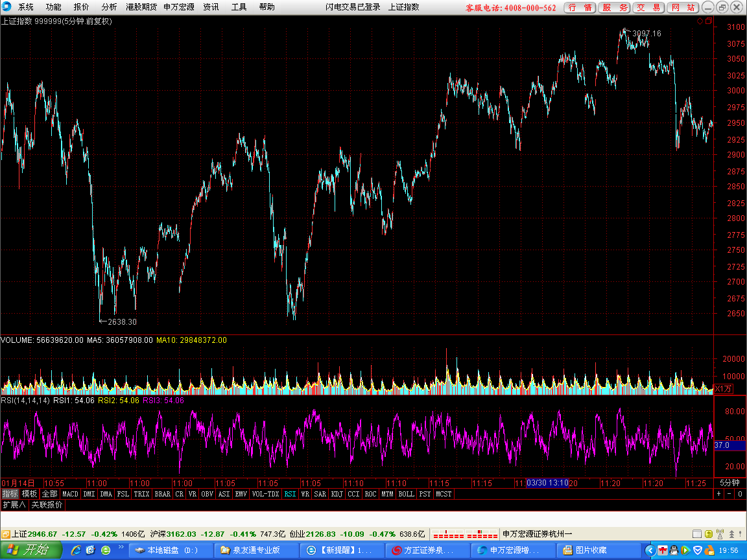This screenshot has height=560, width=747.
Task: Click the red tray icon beside the penguin
Action: click(663, 550)
